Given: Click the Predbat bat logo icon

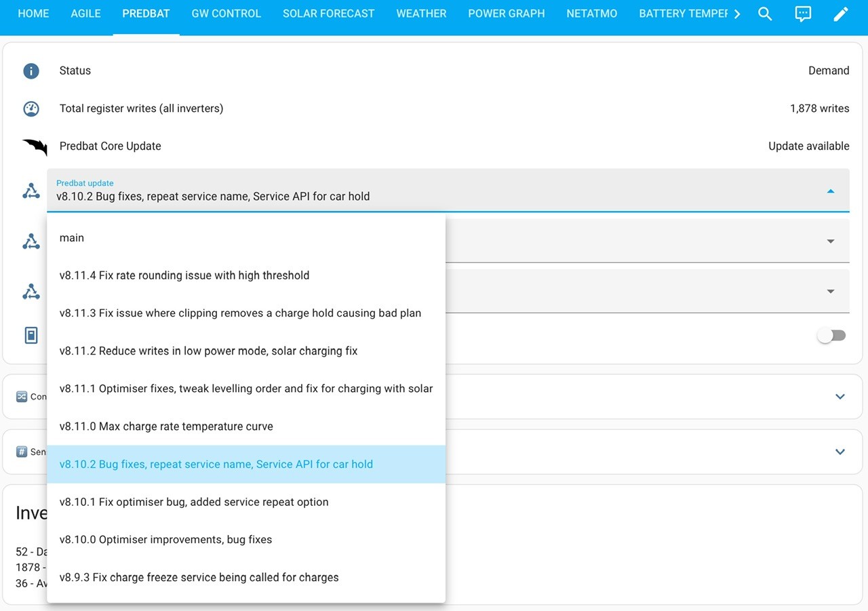Looking at the screenshot, I should 35,146.
